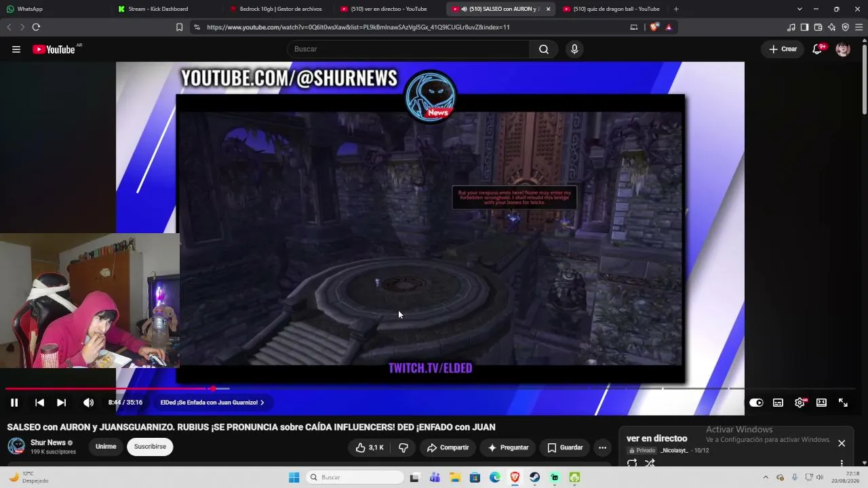The width and height of the screenshot is (868, 488).
Task: Open the YouTube guide hamburger menu
Action: click(16, 49)
